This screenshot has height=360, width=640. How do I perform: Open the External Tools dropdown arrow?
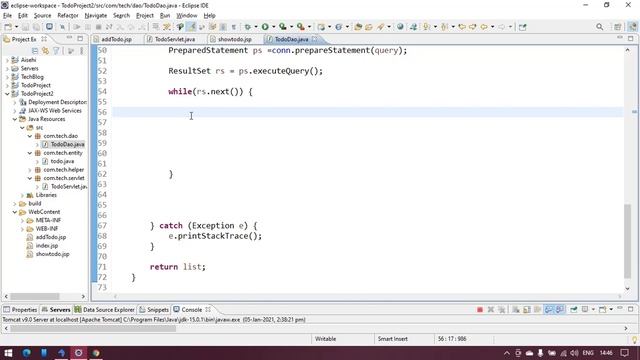coord(309,27)
